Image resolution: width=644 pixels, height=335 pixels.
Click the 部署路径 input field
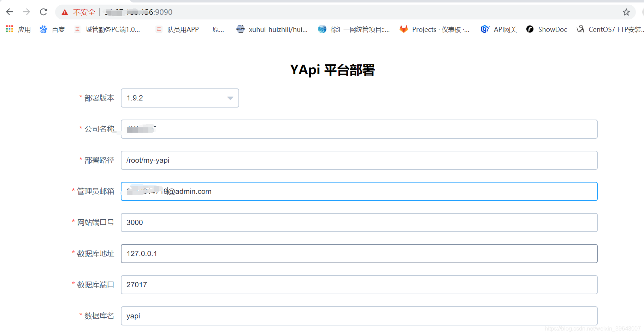pyautogui.click(x=358, y=160)
